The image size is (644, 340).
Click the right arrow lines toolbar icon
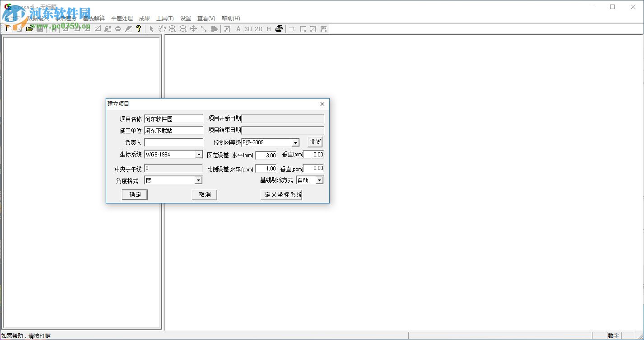point(292,28)
